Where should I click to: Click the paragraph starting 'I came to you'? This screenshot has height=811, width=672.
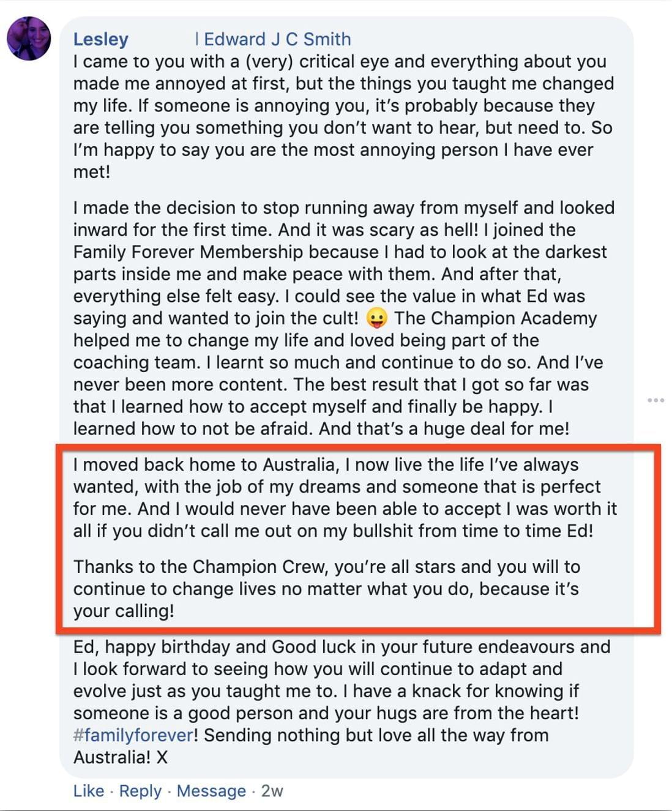343,116
